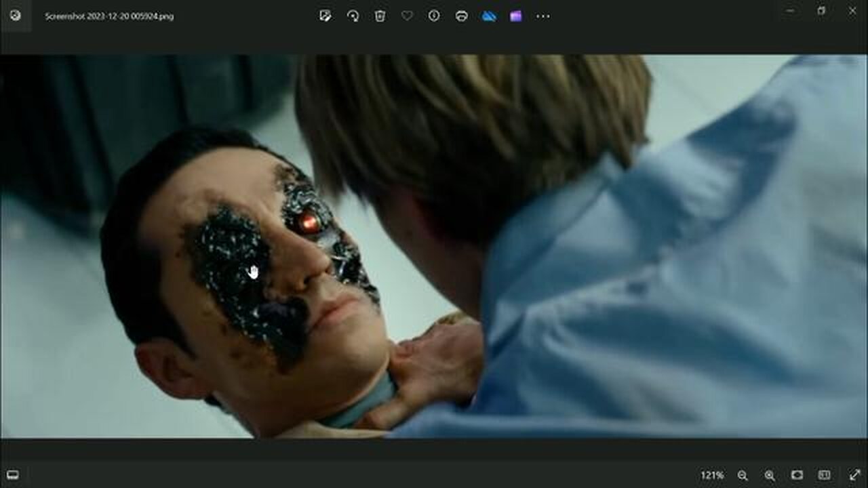Open the Edit image tool
Viewport: 868px width, 488px height.
[x=325, y=16]
